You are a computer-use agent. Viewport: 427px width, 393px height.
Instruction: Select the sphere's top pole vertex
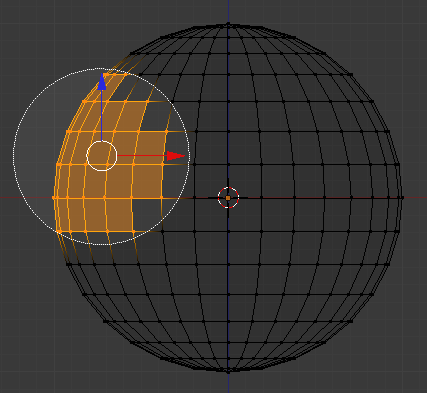[228, 23]
